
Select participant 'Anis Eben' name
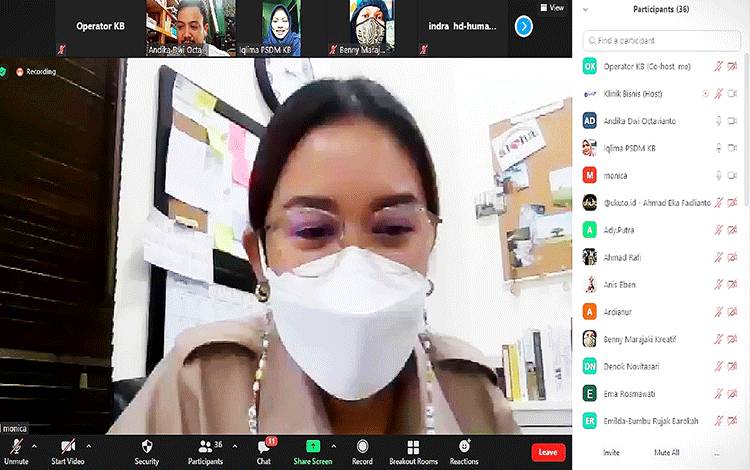click(619, 284)
